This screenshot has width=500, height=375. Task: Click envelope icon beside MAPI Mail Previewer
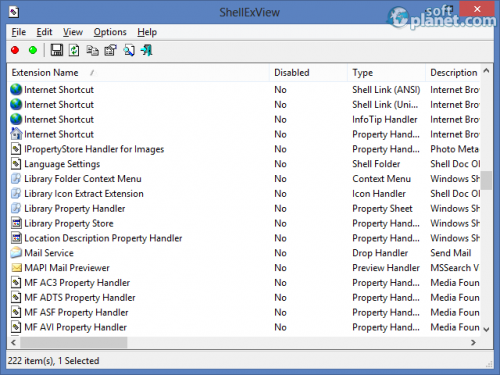click(x=16, y=268)
